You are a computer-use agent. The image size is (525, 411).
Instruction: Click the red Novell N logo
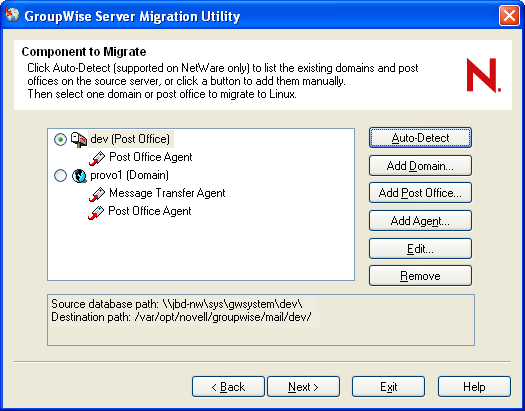point(484,75)
